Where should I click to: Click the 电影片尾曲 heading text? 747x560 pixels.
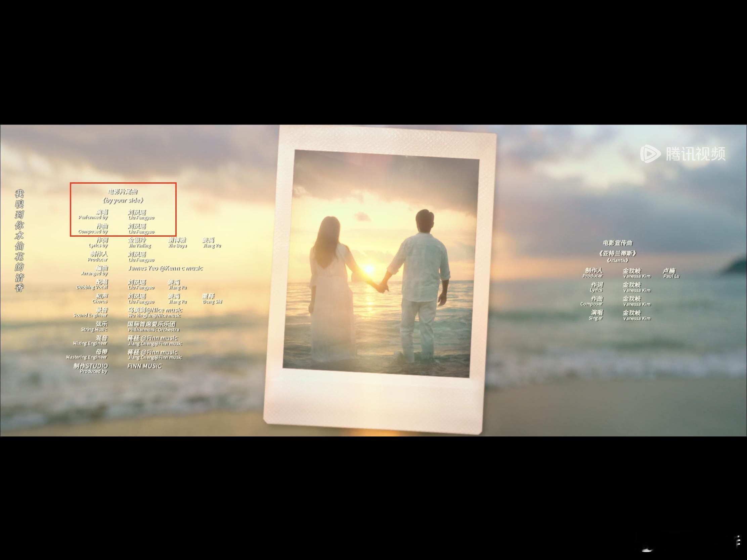(123, 192)
